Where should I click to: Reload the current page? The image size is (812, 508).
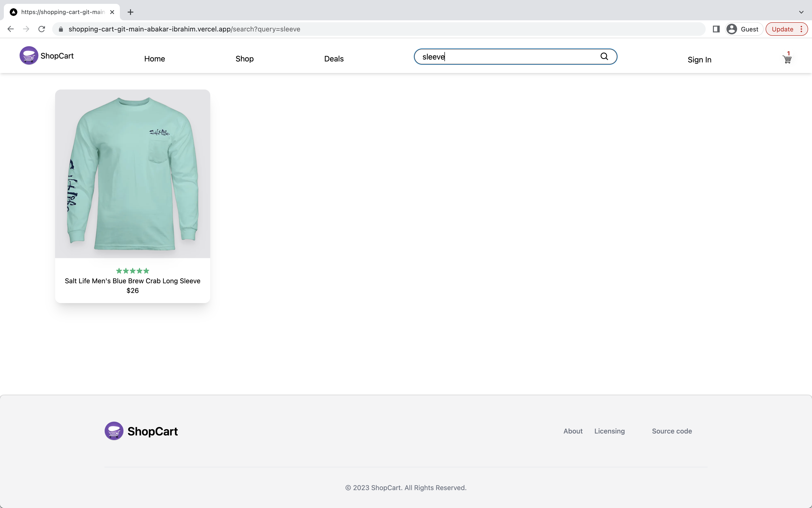click(42, 29)
